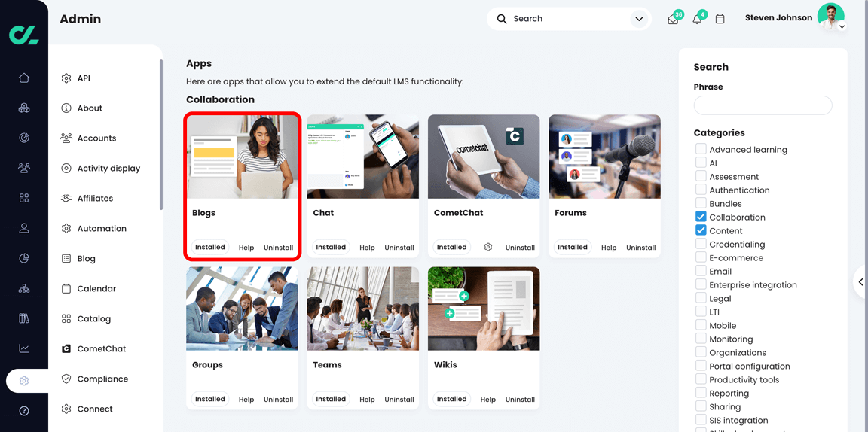Image resolution: width=868 pixels, height=432 pixels.
Task: Click Uninstall on the CometChat app
Action: pyautogui.click(x=520, y=248)
